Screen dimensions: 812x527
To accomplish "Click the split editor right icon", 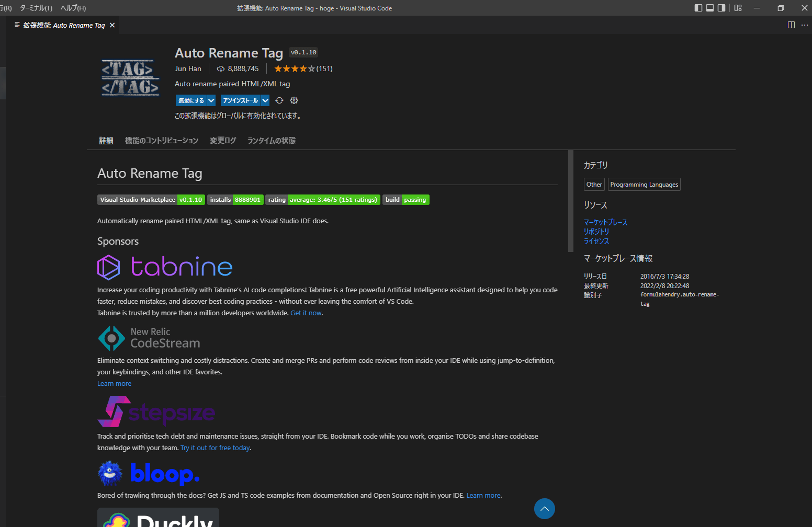I will tap(791, 25).
